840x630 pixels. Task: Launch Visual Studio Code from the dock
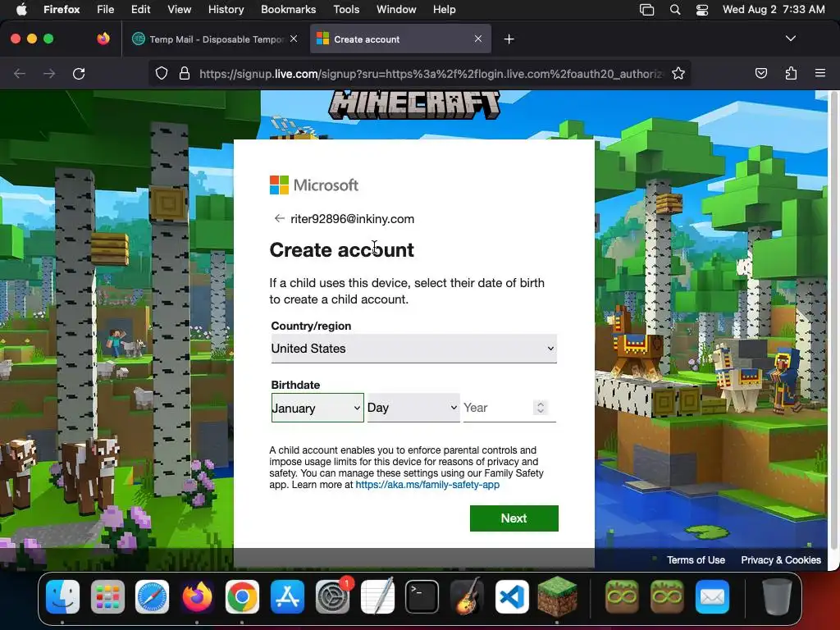click(512, 596)
